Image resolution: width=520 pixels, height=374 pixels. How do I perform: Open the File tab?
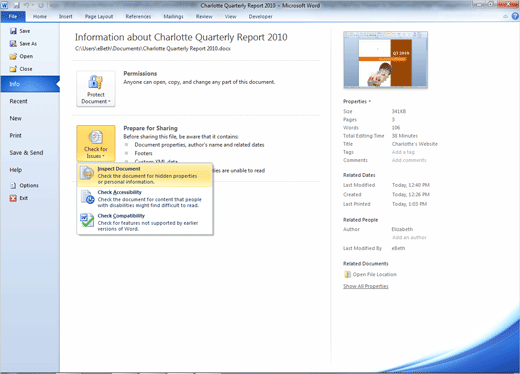pos(13,16)
